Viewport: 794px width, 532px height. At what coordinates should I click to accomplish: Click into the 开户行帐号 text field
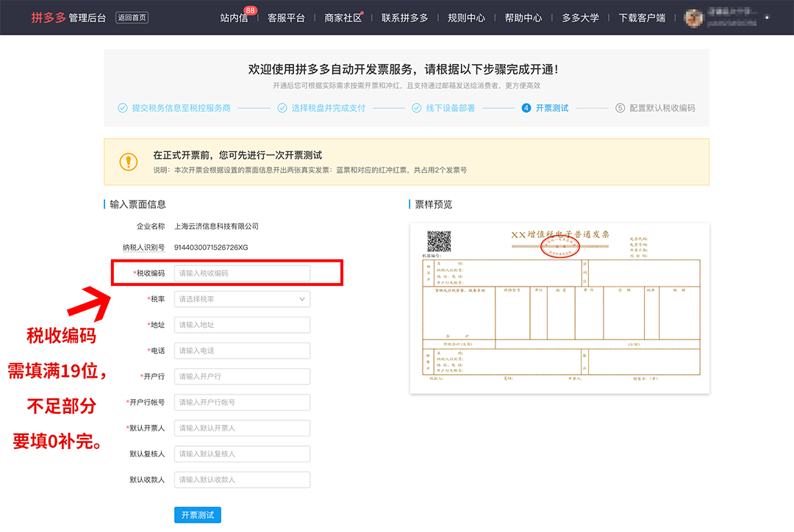[242, 402]
